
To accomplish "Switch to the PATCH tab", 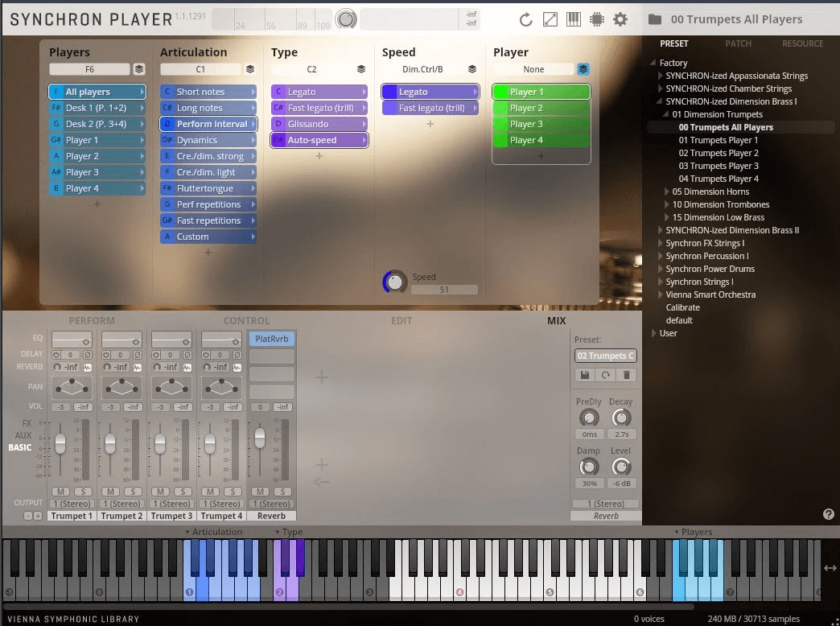I will click(739, 43).
